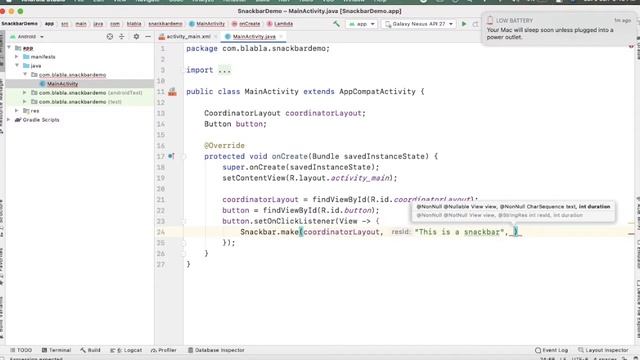
Task: Open the Build tool window
Action: tap(90, 350)
